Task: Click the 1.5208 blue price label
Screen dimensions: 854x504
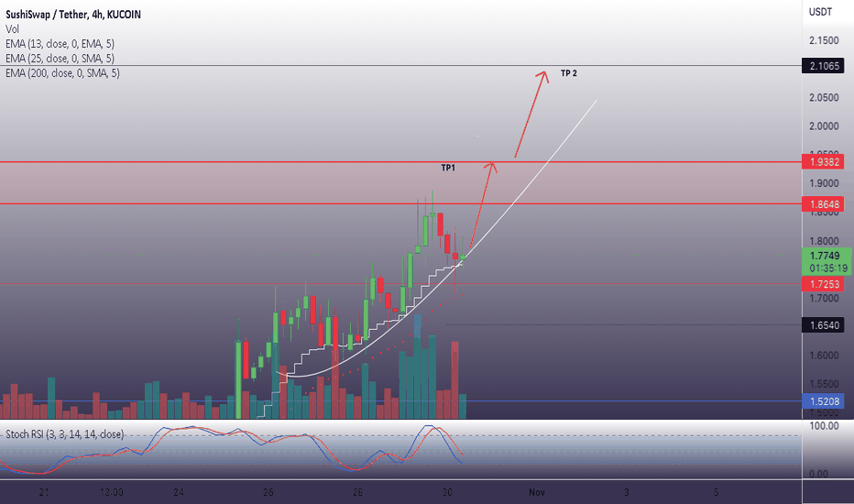Action: 823,401
